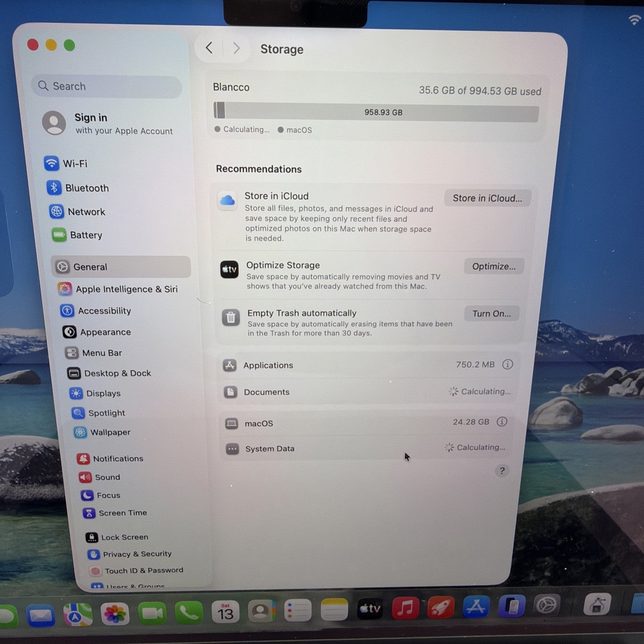Click the Blancco volume name
This screenshot has width=644, height=644.
231,87
